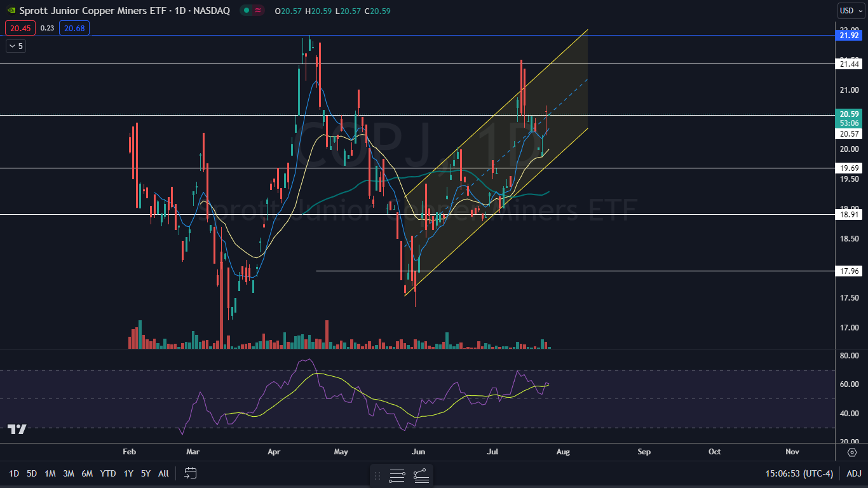
Task: Click the 20.57 price label on axis
Action: click(x=850, y=134)
